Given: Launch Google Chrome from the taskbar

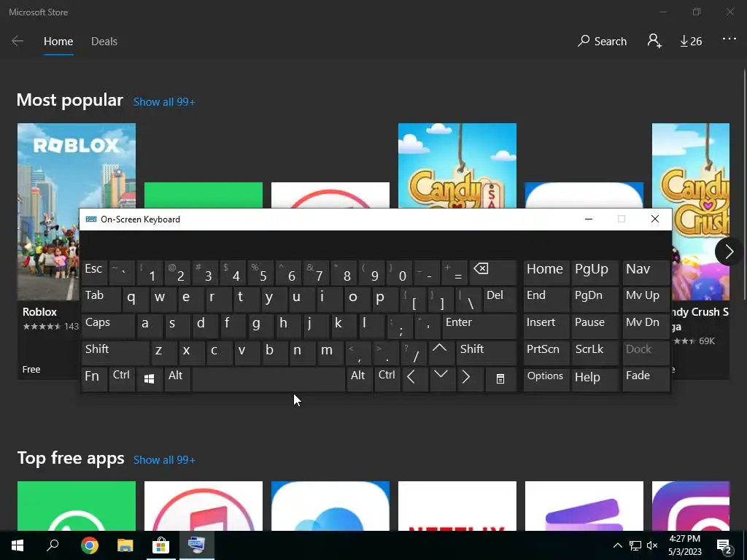Looking at the screenshot, I should (x=89, y=545).
